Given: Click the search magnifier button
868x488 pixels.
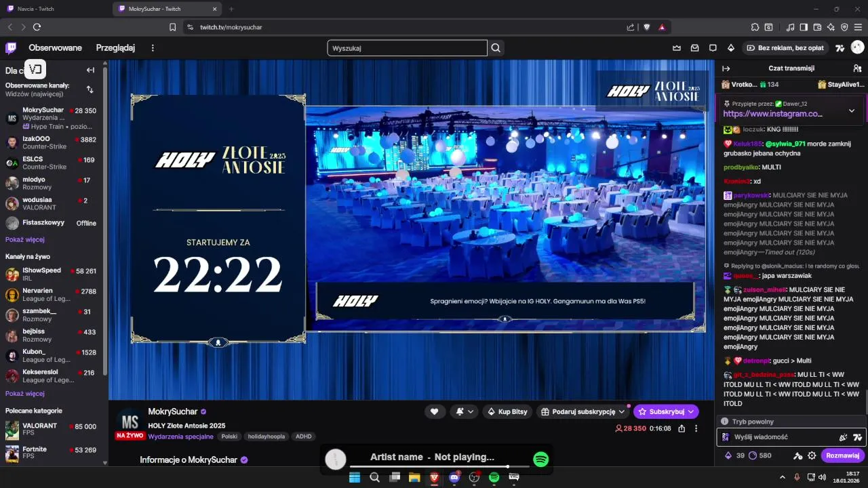Looking at the screenshot, I should 496,48.
